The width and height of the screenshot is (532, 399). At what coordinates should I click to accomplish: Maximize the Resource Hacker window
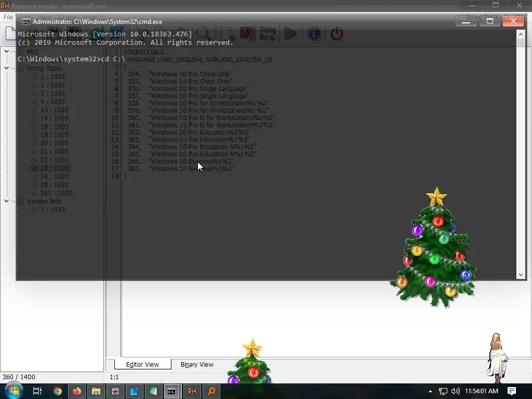[x=496, y=5]
